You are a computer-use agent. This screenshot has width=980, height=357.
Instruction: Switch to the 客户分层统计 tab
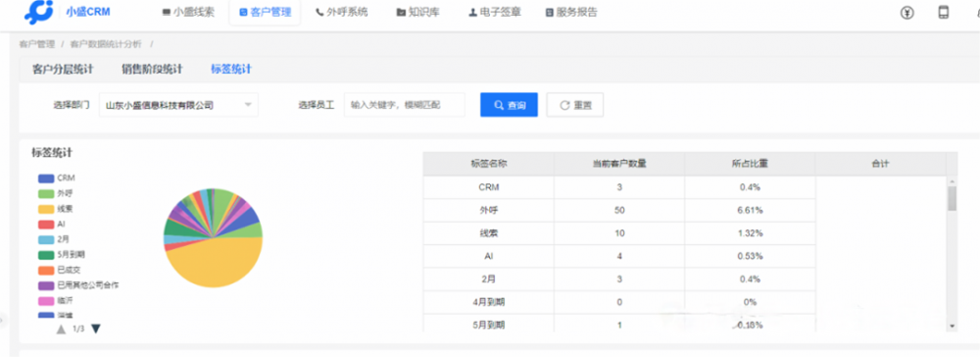(63, 69)
